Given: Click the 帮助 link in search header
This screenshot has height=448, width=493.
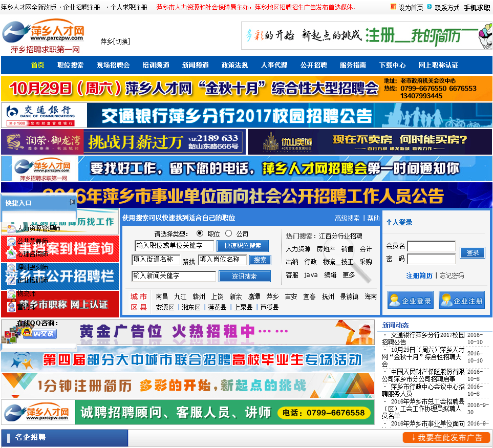Looking at the screenshot, I should coord(373,218).
